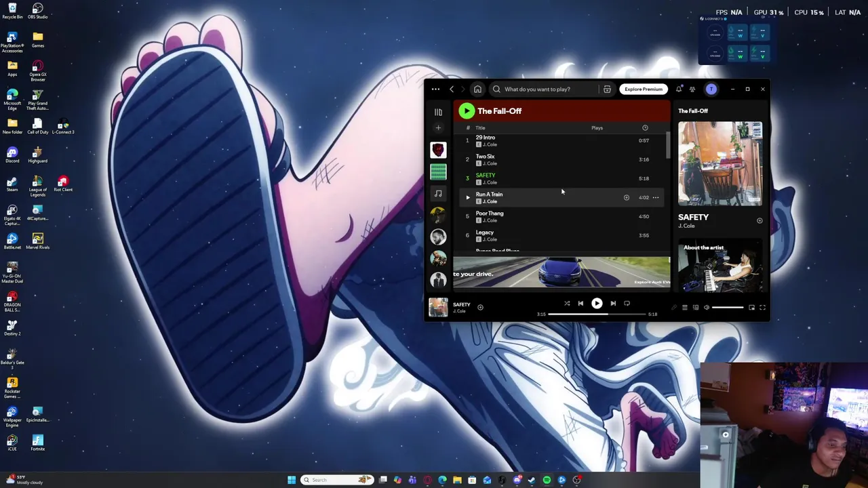Mute the Spotify volume speaker icon

click(706, 308)
